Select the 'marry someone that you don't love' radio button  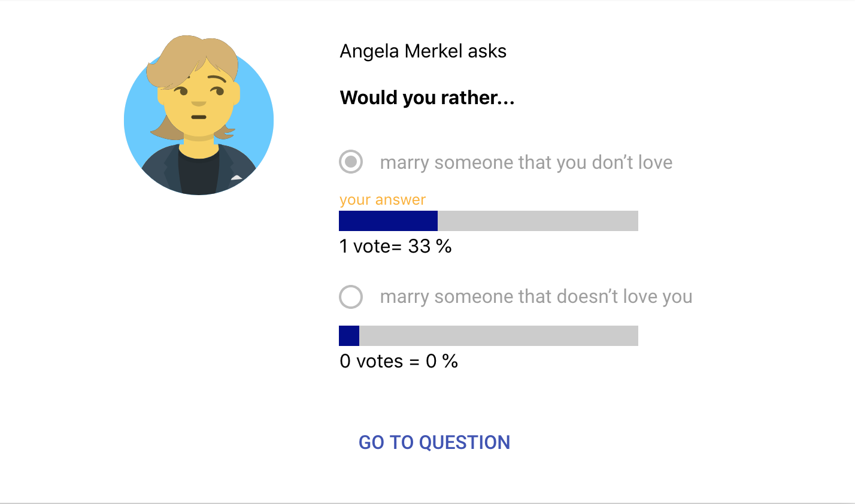[351, 162]
